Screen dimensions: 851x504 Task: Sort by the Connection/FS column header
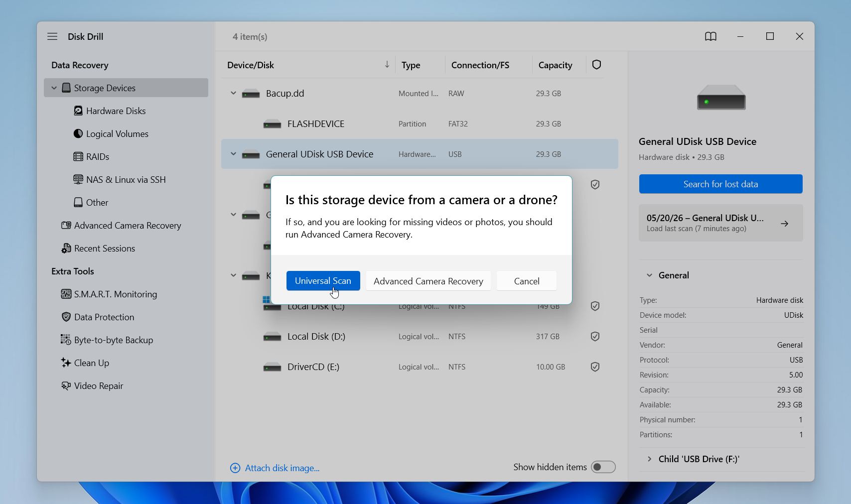click(x=480, y=65)
